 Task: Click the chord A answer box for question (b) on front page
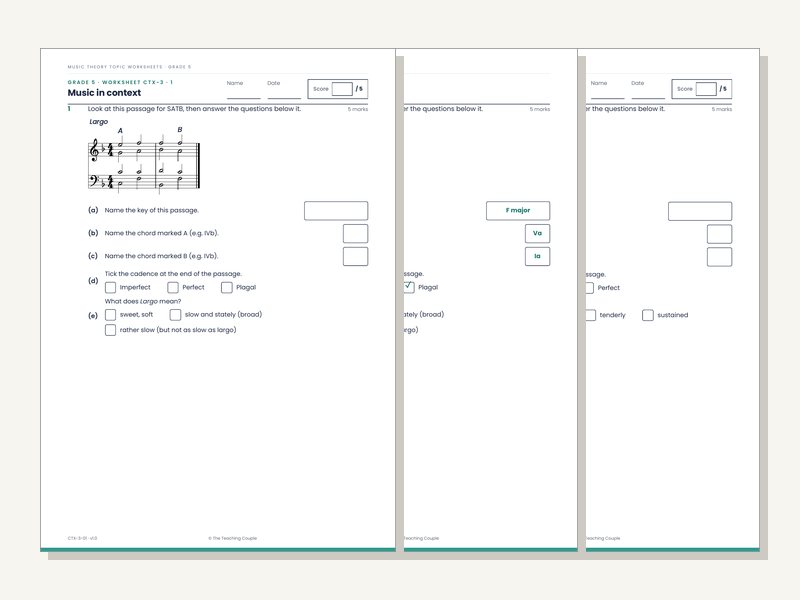point(355,234)
